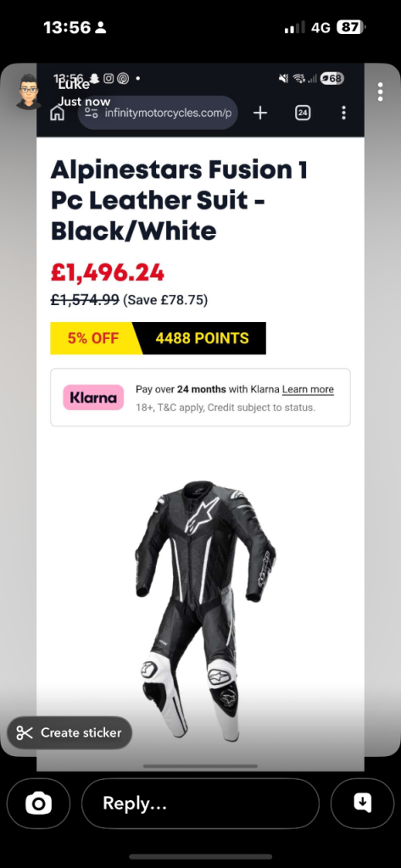Tap the infinitymotorcycles.com address bar

coord(158,113)
